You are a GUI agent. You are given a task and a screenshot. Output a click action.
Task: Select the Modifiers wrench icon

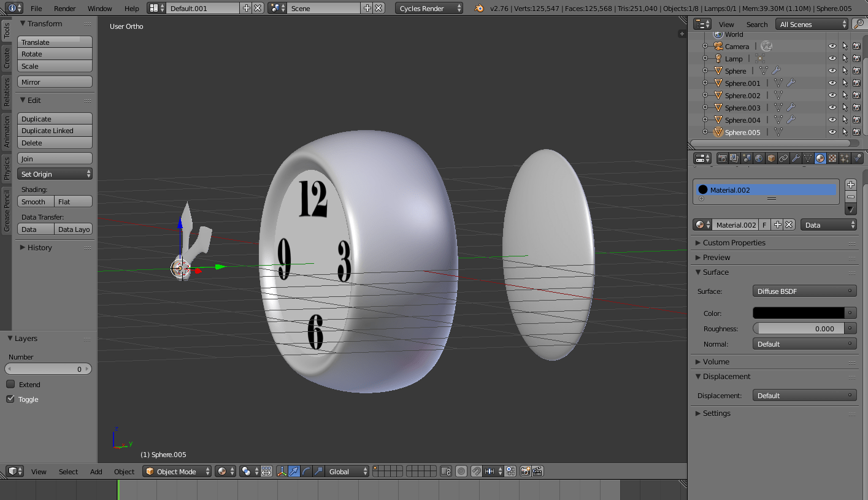click(x=796, y=158)
